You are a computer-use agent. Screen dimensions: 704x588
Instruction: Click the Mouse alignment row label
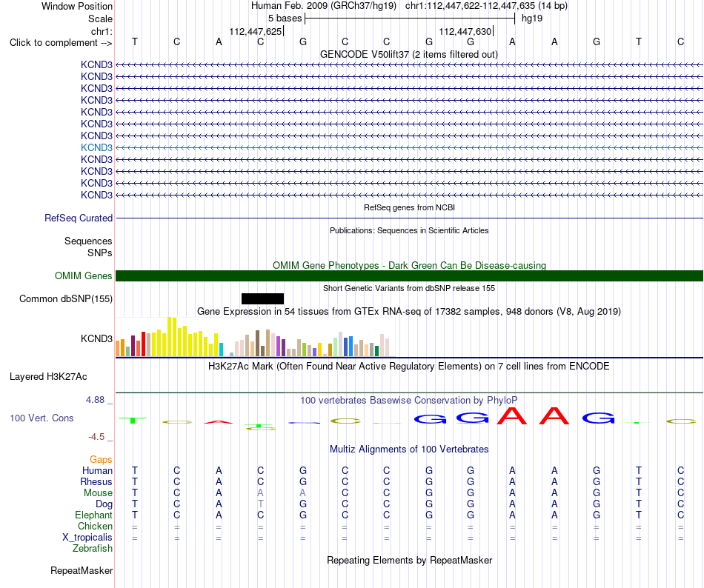tap(98, 493)
